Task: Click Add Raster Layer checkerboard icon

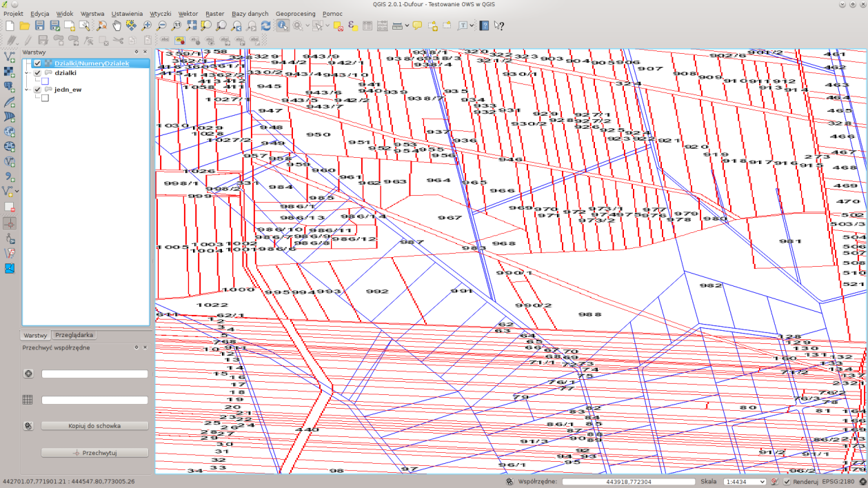Action: 10,72
